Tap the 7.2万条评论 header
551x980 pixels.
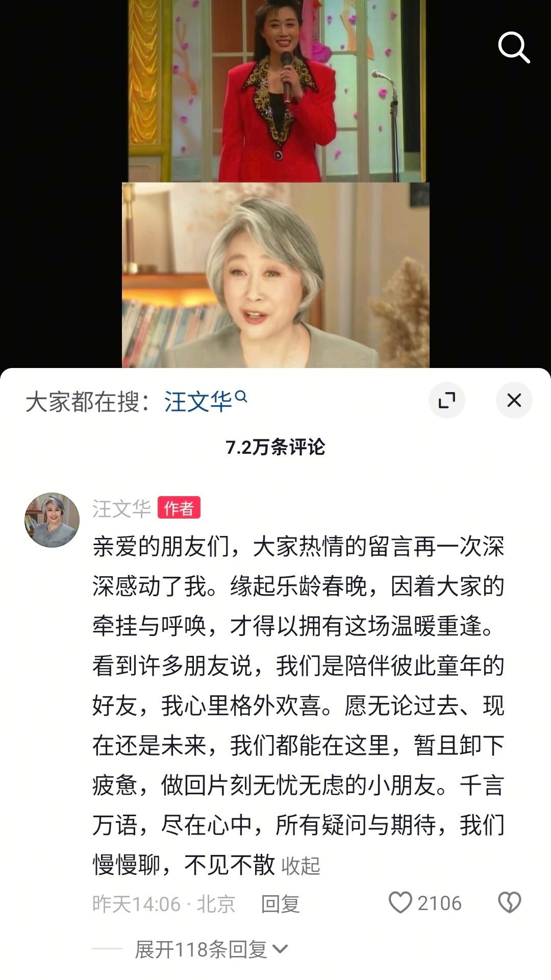[275, 447]
